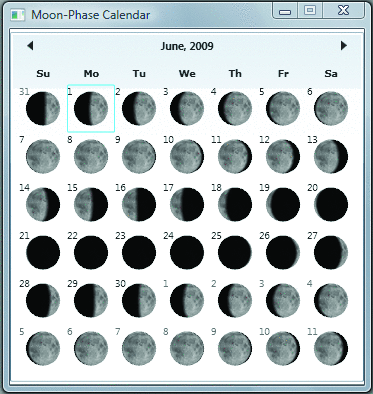The width and height of the screenshot is (373, 394).
Task: Select June 28 moon phase
Action: coord(43,300)
